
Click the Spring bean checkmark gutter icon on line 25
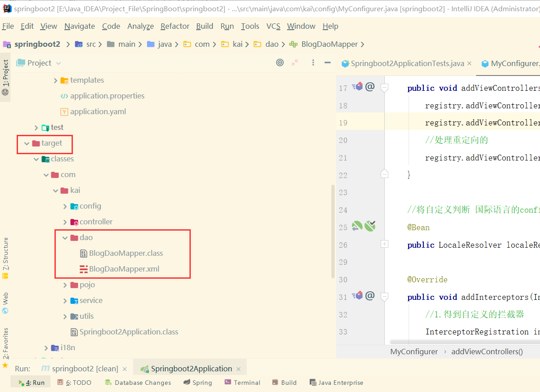click(370, 226)
